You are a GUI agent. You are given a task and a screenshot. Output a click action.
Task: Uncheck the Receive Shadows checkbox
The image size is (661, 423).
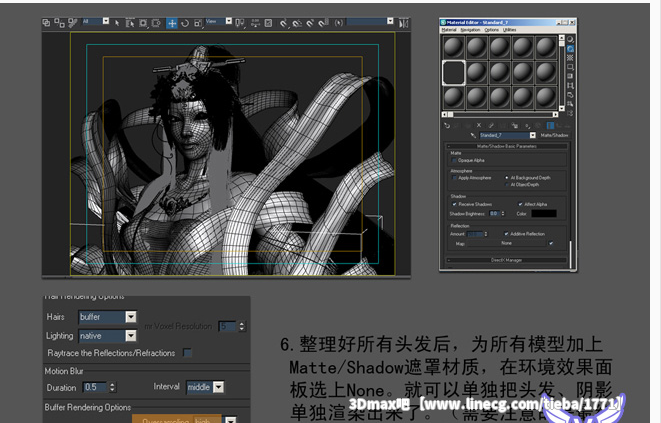[454, 204]
